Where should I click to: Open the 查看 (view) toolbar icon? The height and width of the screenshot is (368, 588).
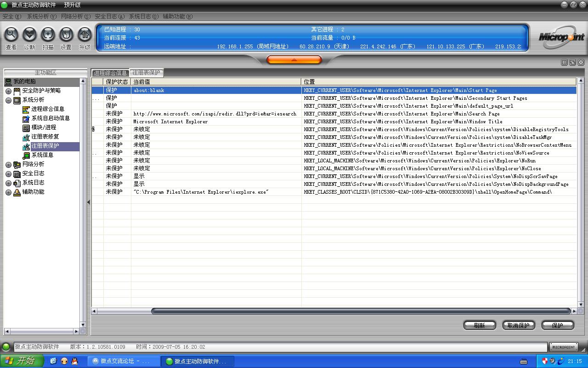click(x=11, y=35)
